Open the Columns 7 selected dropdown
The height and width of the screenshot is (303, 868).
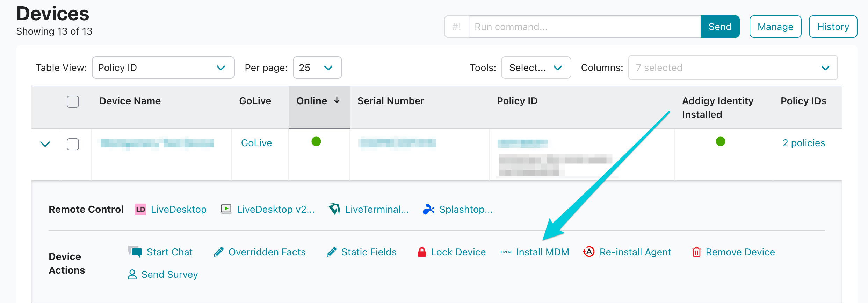tap(733, 68)
